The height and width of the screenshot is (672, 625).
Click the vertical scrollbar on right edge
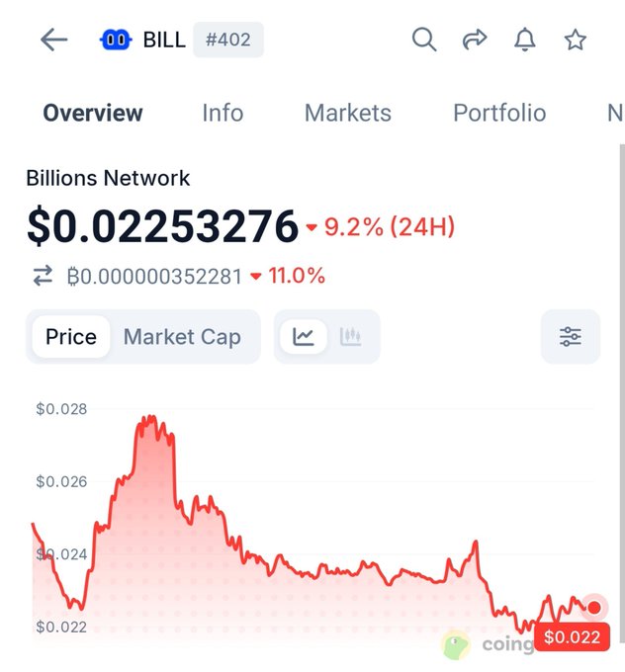(622, 393)
